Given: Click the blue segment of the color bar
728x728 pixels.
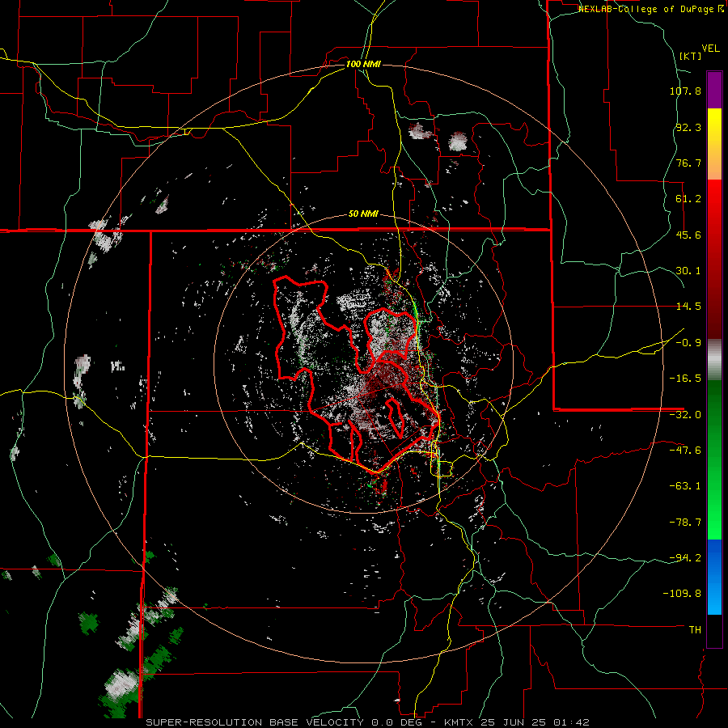Looking at the screenshot, I should tap(714, 577).
